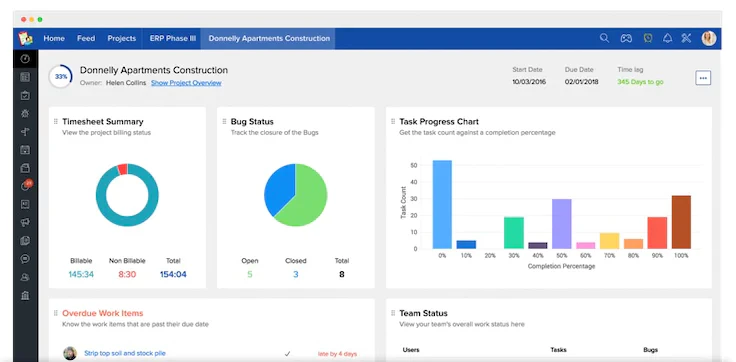The height and width of the screenshot is (362, 736).
Task: View notifications via the bell icon
Action: tap(667, 39)
